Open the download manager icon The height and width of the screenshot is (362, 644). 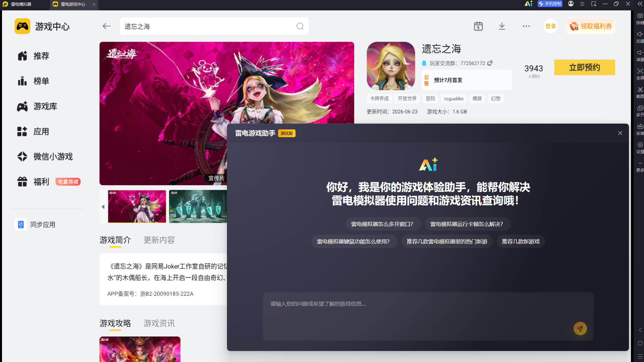pyautogui.click(x=502, y=26)
